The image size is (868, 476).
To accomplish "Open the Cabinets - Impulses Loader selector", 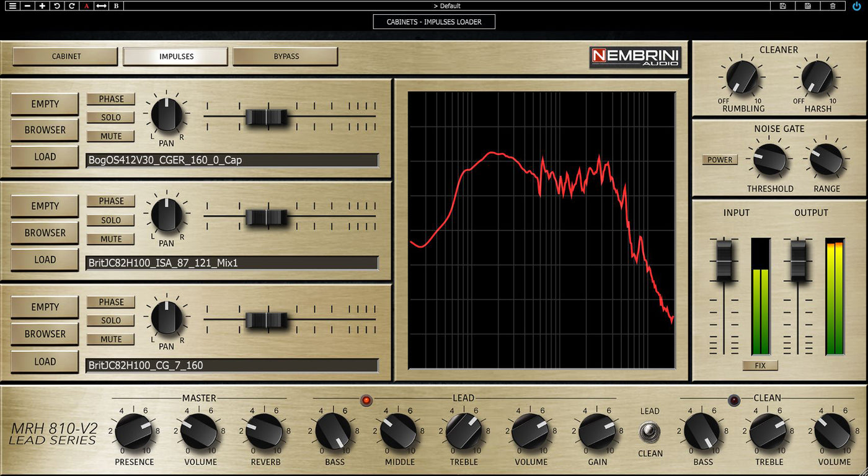I will (x=434, y=22).
